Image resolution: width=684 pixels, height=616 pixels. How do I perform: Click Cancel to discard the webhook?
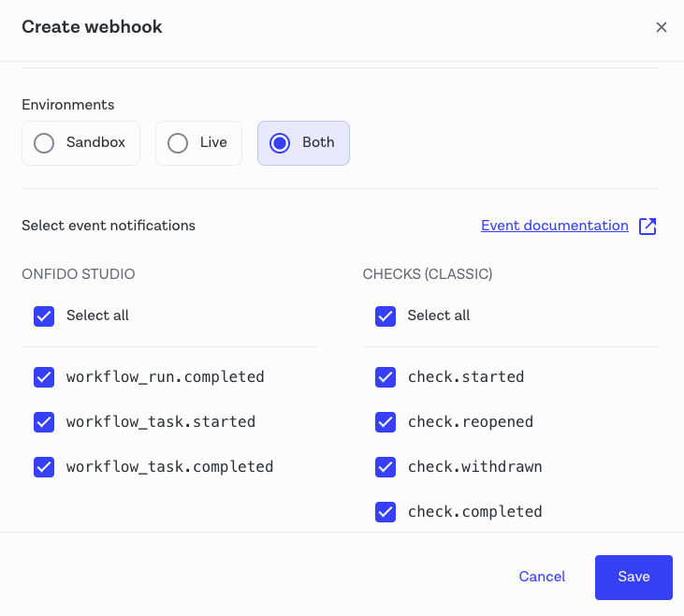(x=542, y=577)
